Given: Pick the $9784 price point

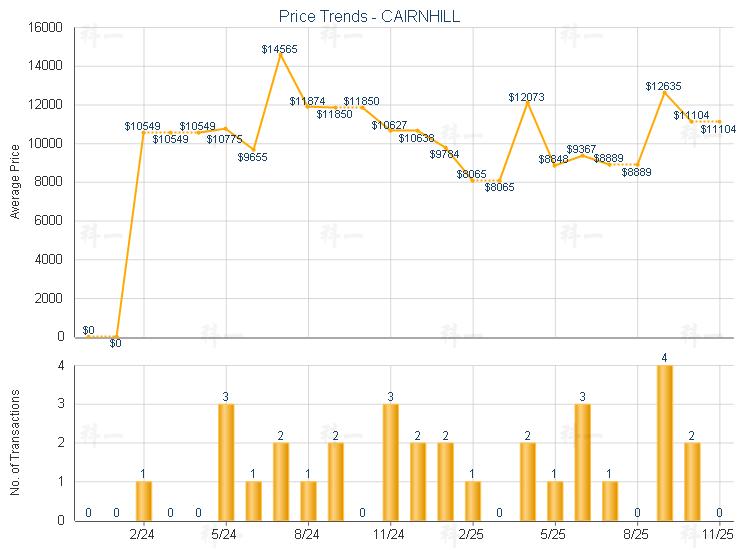Looking at the screenshot, I should [x=445, y=147].
